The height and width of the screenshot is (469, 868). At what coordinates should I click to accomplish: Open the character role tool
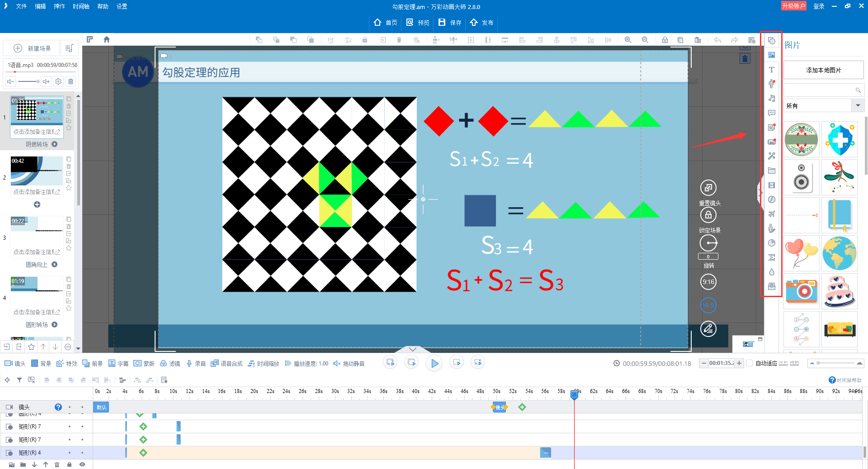pyautogui.click(x=772, y=84)
